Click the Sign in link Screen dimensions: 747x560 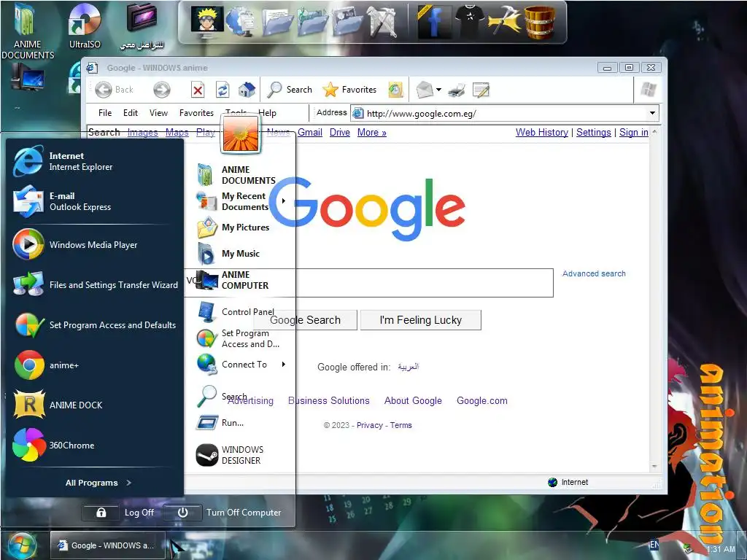(x=634, y=133)
